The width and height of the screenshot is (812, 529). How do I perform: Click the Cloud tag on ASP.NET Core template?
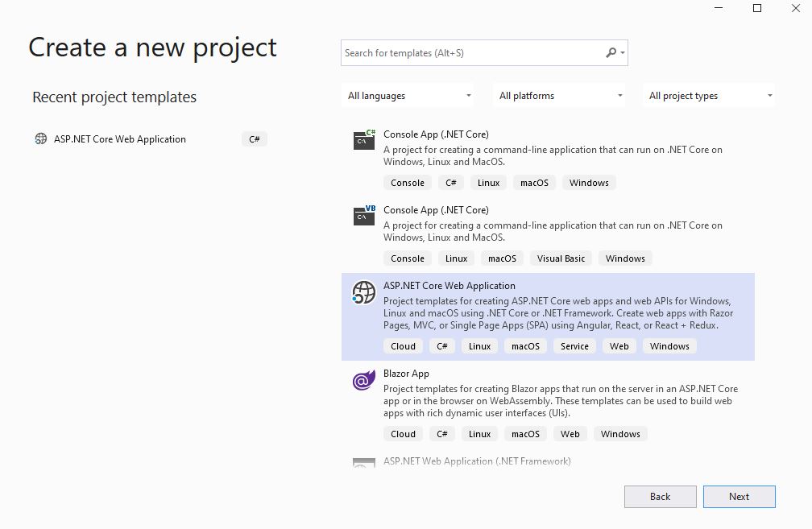(403, 345)
